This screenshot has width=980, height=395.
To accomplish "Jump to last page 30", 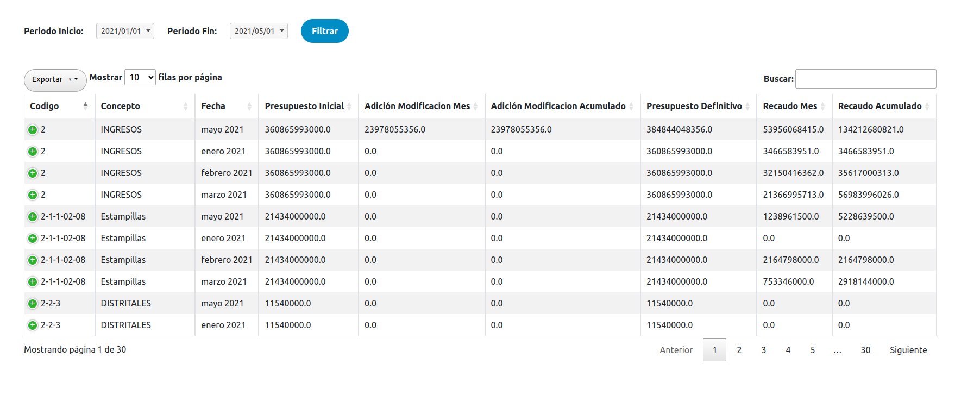I will [865, 350].
